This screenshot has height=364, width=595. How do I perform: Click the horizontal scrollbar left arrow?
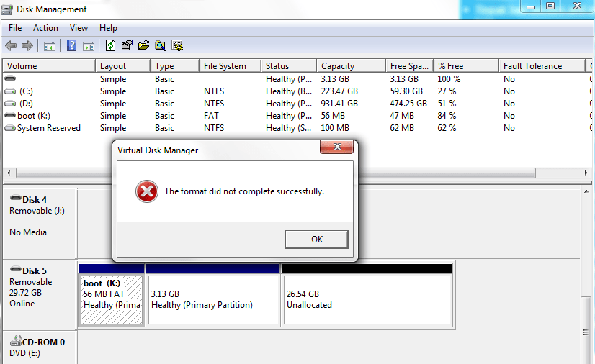coord(9,173)
